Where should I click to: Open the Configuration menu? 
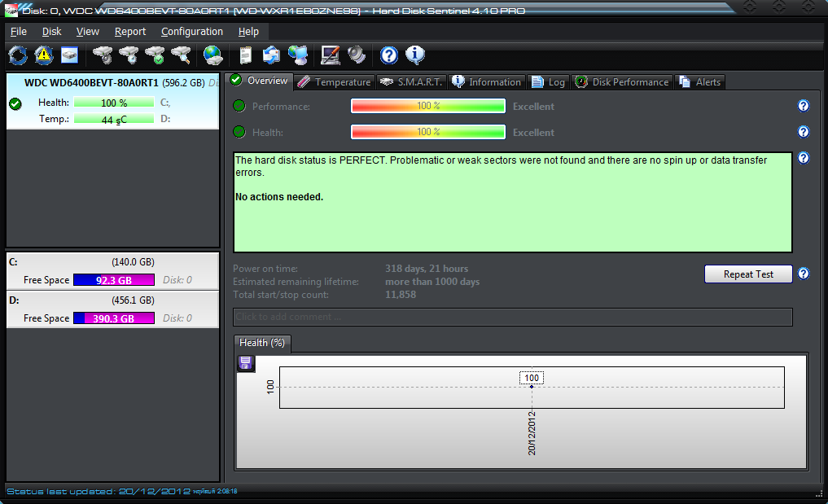[x=191, y=32]
